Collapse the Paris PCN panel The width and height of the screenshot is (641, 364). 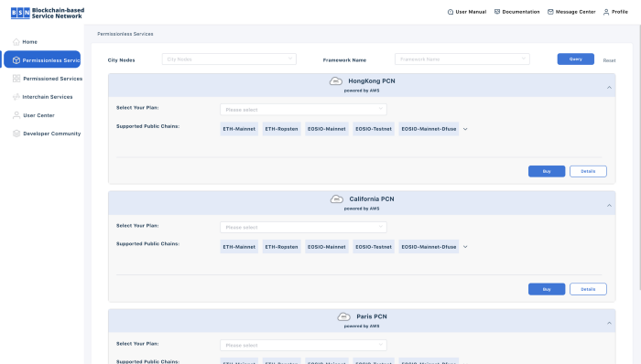click(609, 323)
